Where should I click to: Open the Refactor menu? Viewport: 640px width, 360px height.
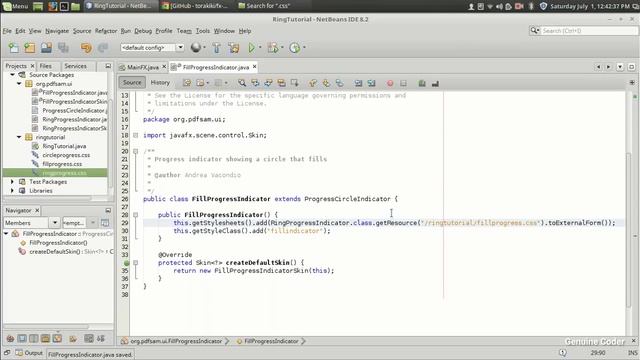pyautogui.click(x=106, y=31)
